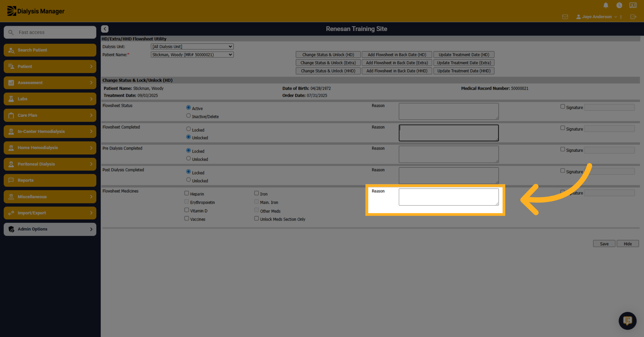Screen dimensions: 644x337
Task: Expand the Patient menu chevron
Action: click(91, 66)
